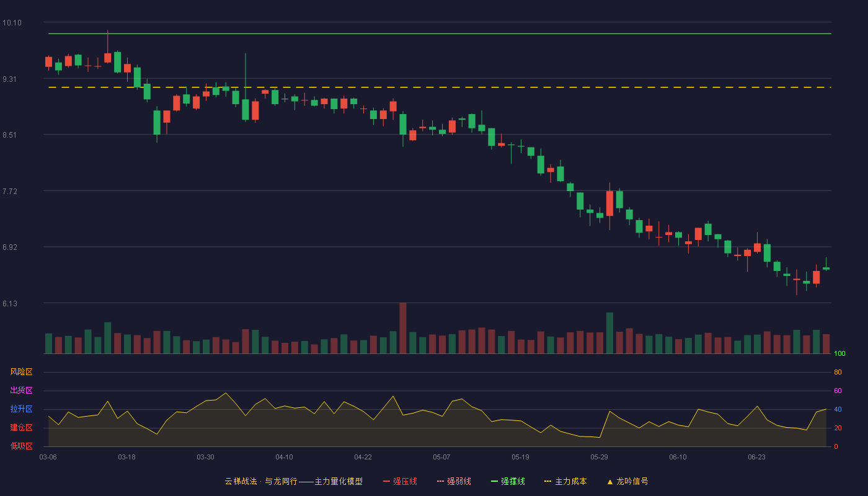The width and height of the screenshot is (868, 496).
Task: Click the solid green 强撑线 horizontal line
Action: pyautogui.click(x=440, y=33)
